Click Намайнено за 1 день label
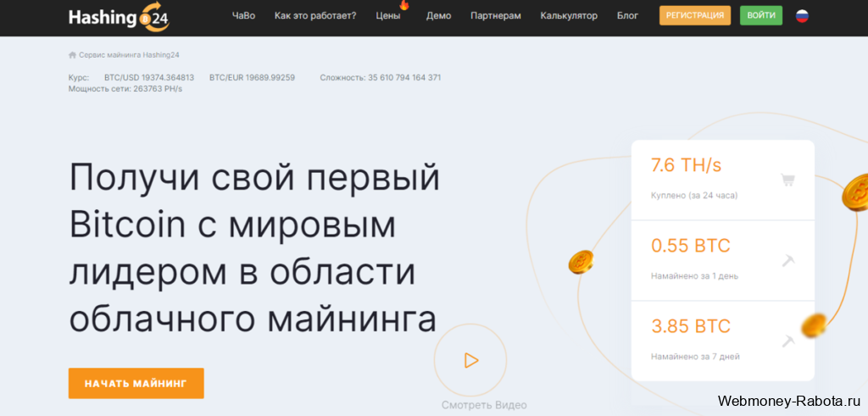The image size is (868, 416). (694, 276)
